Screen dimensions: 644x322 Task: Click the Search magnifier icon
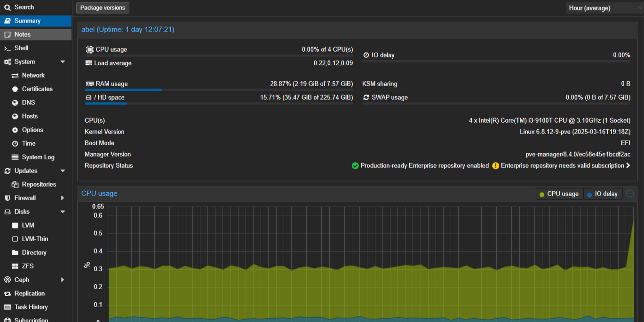pyautogui.click(x=7, y=7)
